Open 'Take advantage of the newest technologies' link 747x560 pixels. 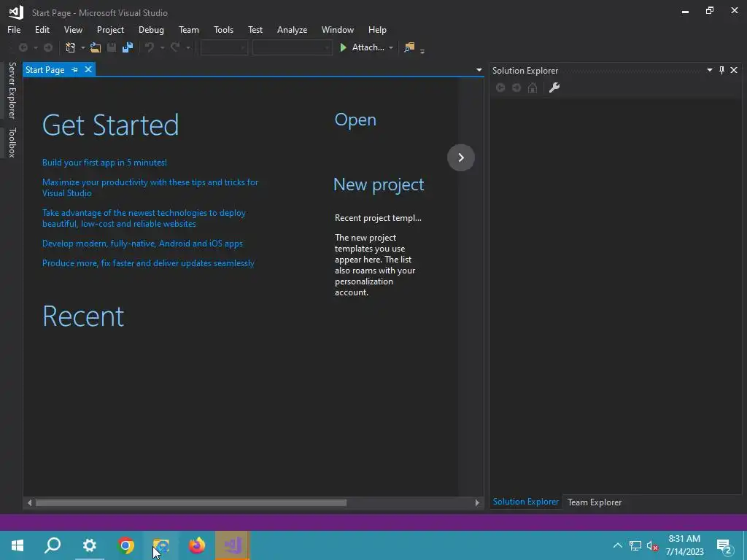(144, 218)
